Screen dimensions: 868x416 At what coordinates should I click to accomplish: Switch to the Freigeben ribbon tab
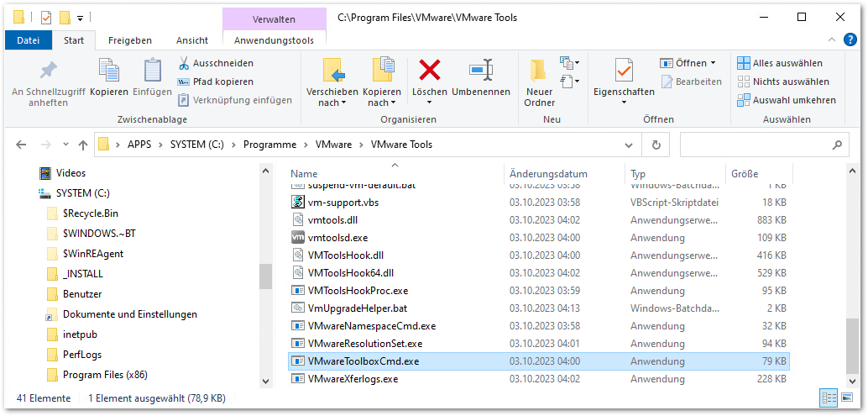130,40
